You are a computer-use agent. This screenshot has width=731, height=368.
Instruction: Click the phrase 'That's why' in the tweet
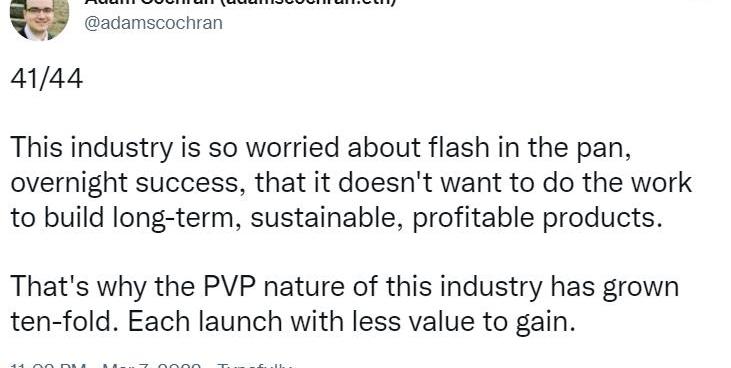(78, 287)
